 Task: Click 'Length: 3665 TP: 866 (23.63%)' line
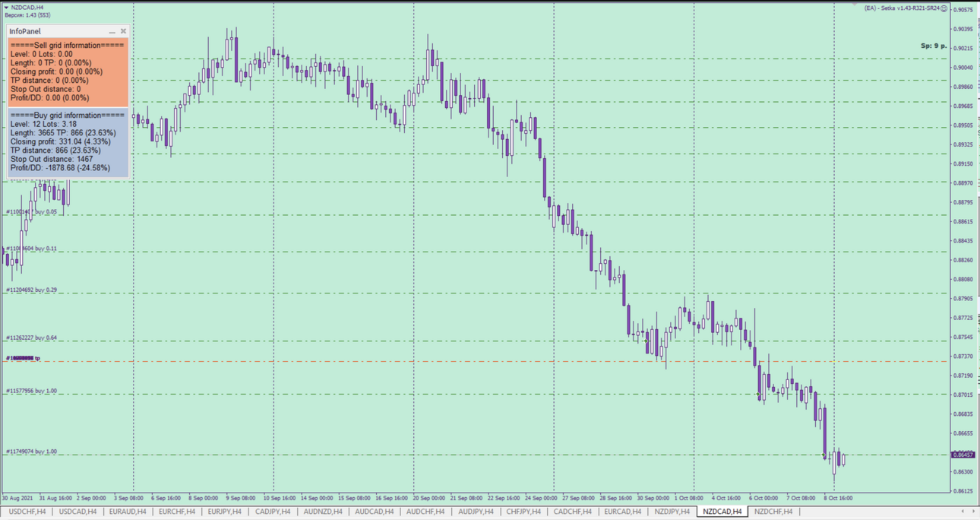coord(63,133)
